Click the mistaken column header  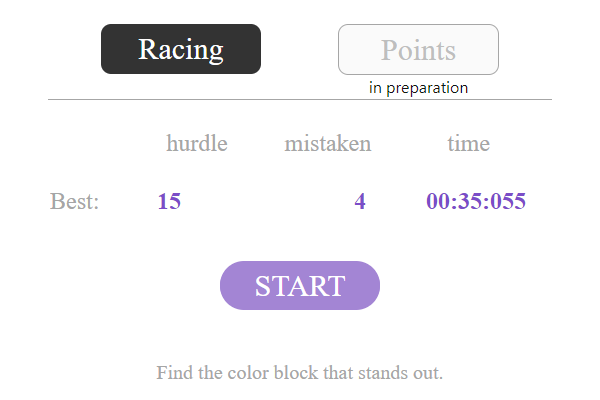point(328,143)
